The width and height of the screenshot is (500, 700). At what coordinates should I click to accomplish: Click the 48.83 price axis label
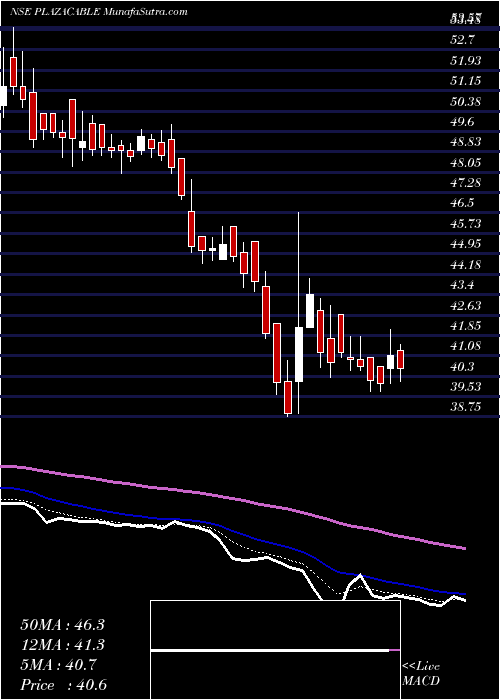[466, 142]
